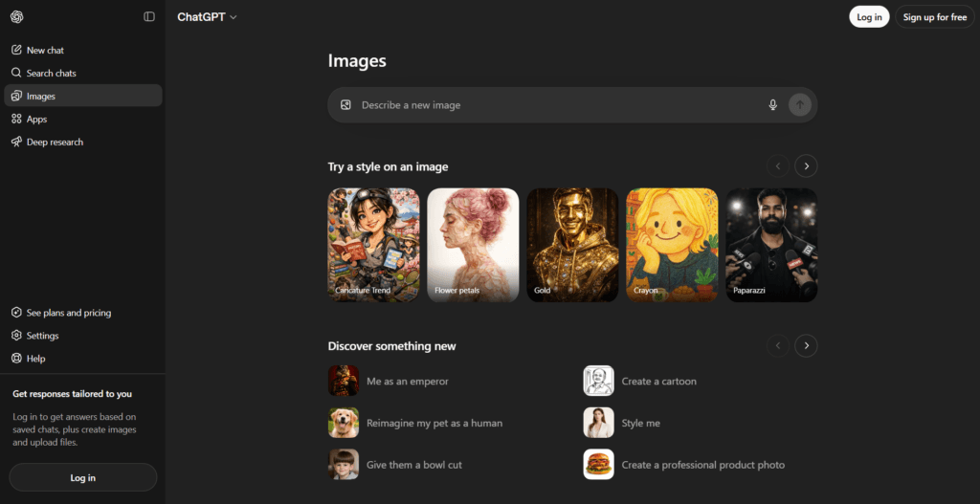Screen dimensions: 980x504
Task: Click the Deep research telescope icon
Action: pyautogui.click(x=16, y=142)
